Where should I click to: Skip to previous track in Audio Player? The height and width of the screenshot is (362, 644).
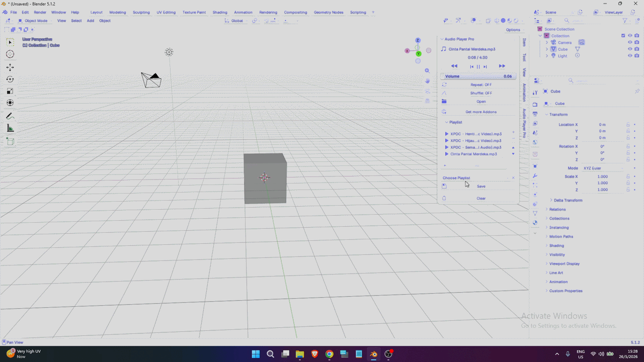click(x=472, y=66)
